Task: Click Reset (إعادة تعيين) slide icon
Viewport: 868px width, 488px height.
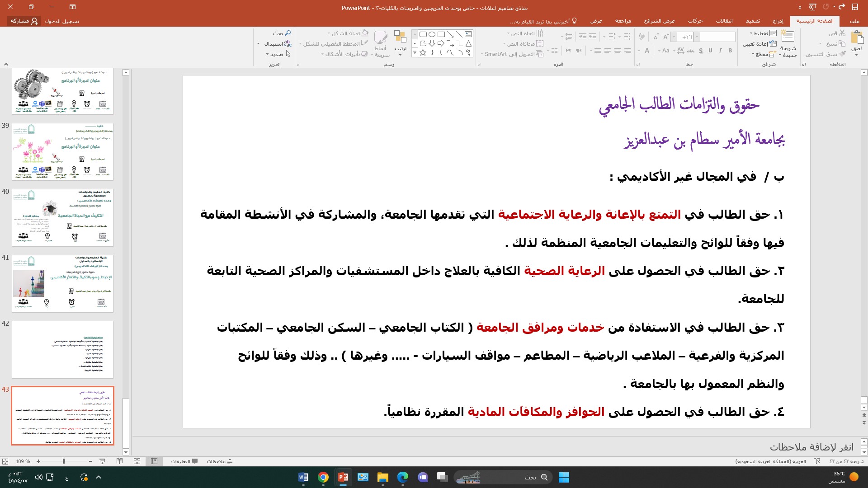Action: point(773,44)
